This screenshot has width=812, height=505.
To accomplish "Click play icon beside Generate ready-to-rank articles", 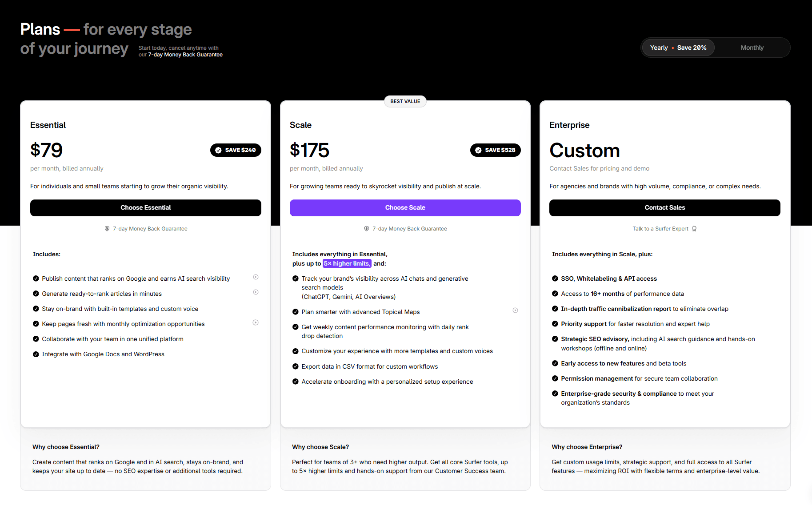I will (x=256, y=292).
